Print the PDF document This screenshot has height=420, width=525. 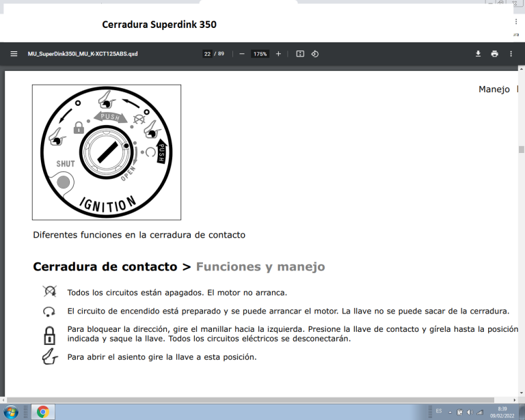494,54
